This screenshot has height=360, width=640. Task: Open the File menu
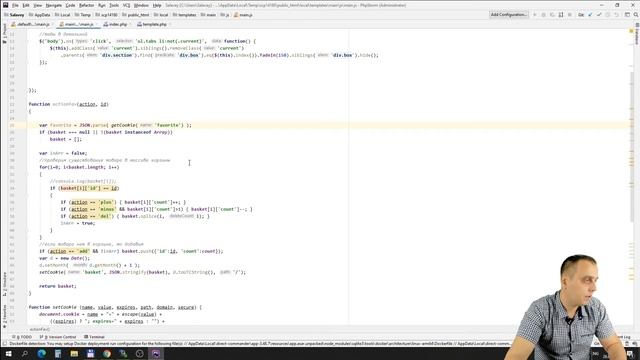pyautogui.click(x=15, y=5)
